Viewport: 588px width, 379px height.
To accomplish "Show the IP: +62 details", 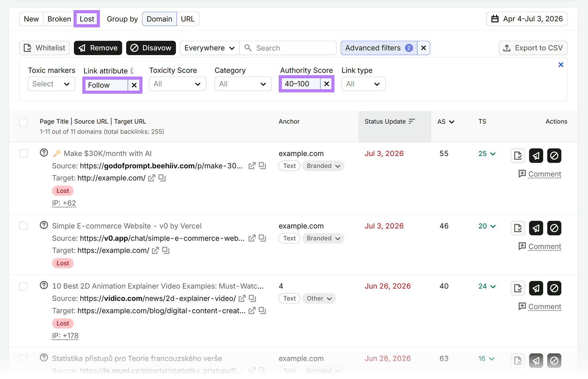I will [64, 203].
